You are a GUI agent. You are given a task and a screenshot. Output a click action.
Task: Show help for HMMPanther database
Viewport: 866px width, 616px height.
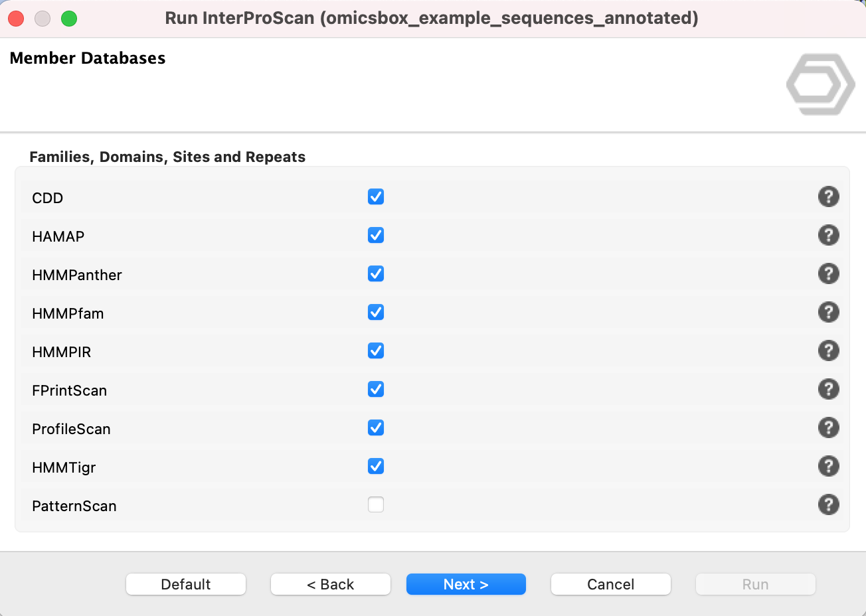coord(828,274)
